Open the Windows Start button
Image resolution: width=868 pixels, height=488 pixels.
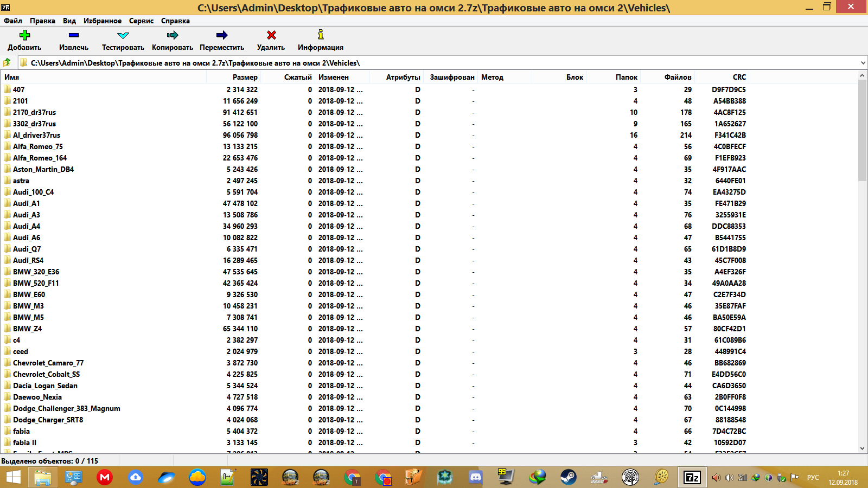point(13,478)
